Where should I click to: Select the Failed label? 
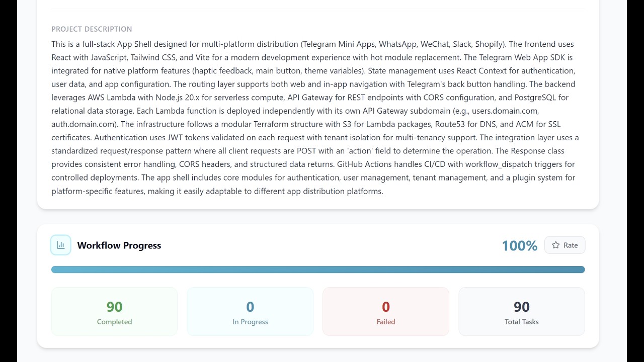[386, 322]
